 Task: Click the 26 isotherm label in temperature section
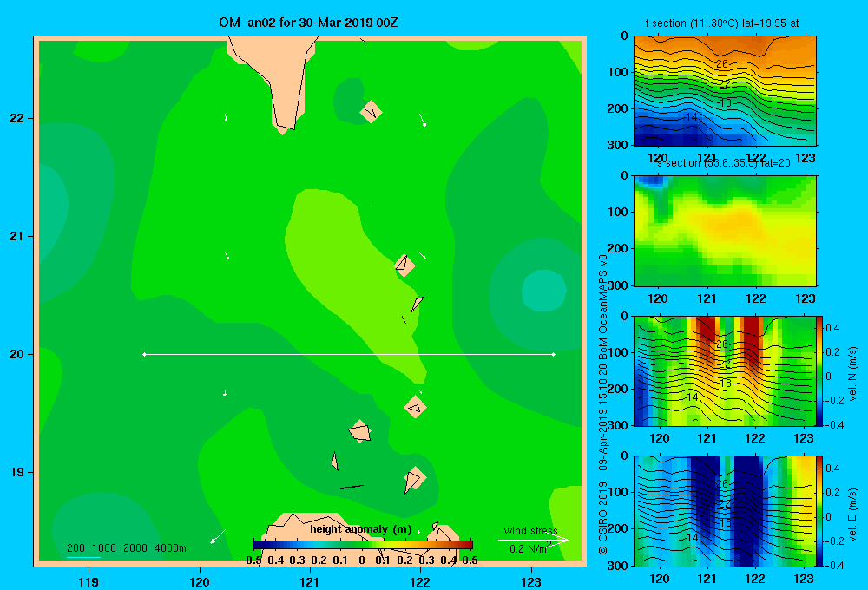(x=722, y=63)
